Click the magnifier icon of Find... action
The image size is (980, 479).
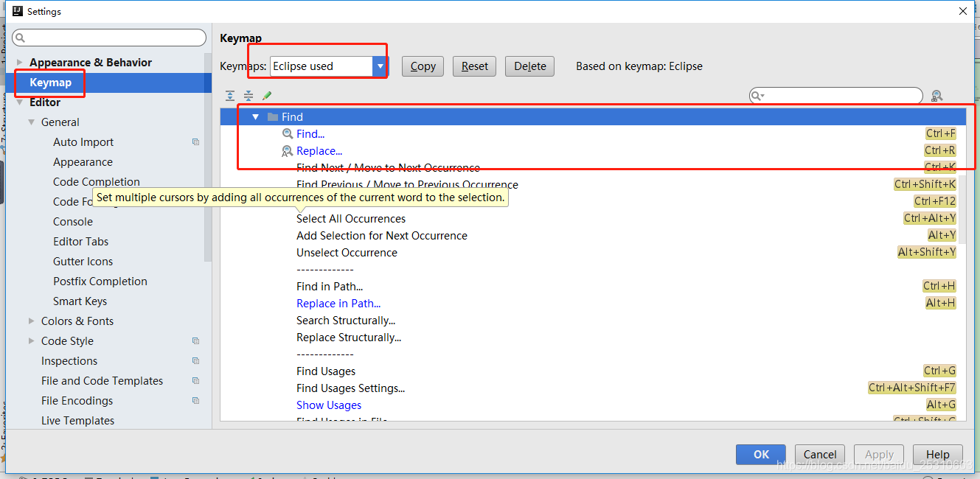click(288, 134)
